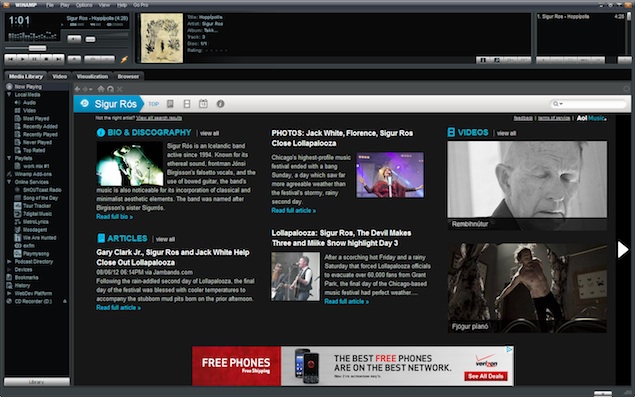Pause the playing song
This screenshot has width=635, height=397.
34,59
